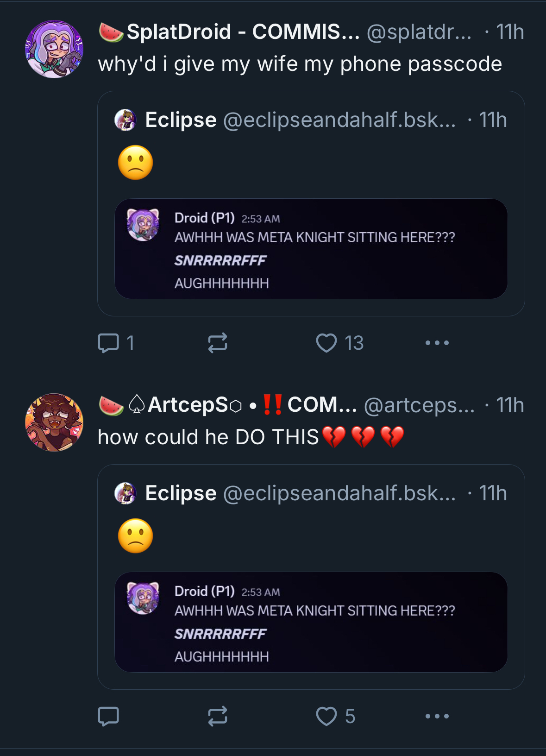Click the 11h timestamp on ArtcepS's post
This screenshot has height=756, width=546.
click(x=510, y=405)
